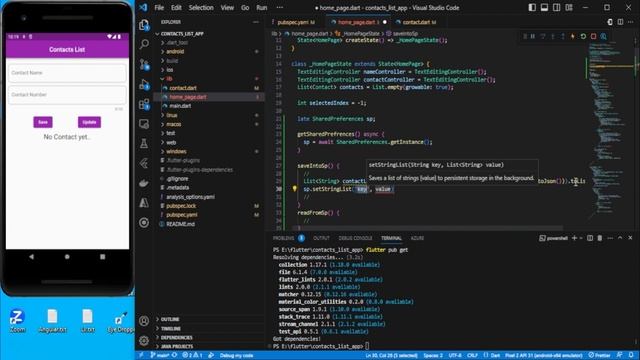Image resolution: width=640 pixels, height=360 pixels.
Task: Switch to the DEBUG CONSOLE tab
Action: pos(355,238)
